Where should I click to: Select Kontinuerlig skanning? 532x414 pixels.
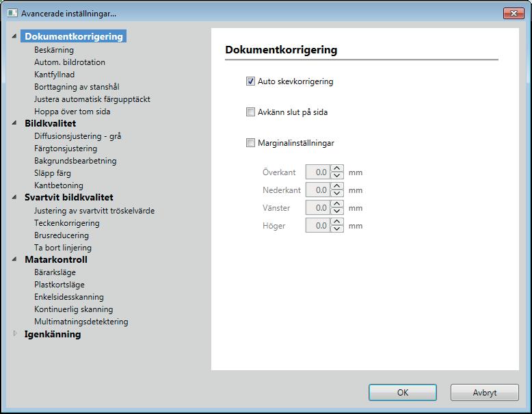click(74, 309)
